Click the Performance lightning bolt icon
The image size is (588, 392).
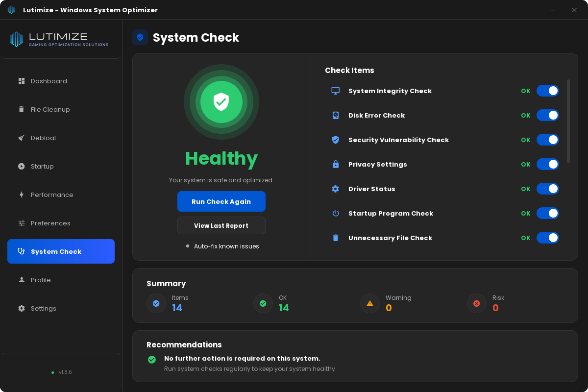coord(22,195)
